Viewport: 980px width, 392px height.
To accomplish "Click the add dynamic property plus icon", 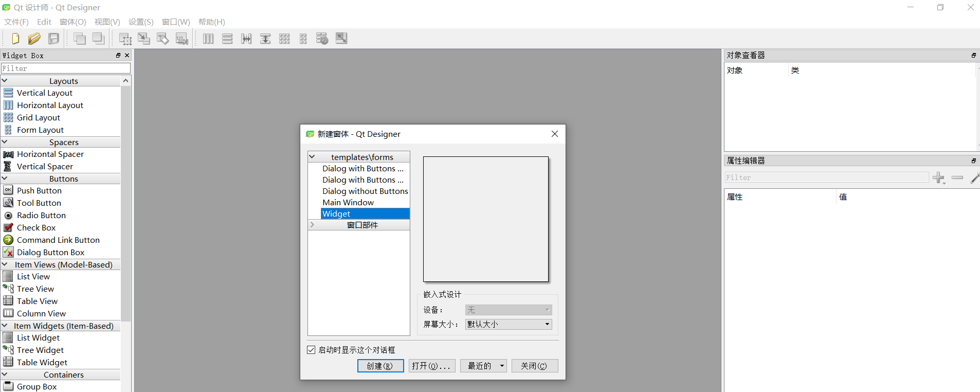I will point(939,178).
